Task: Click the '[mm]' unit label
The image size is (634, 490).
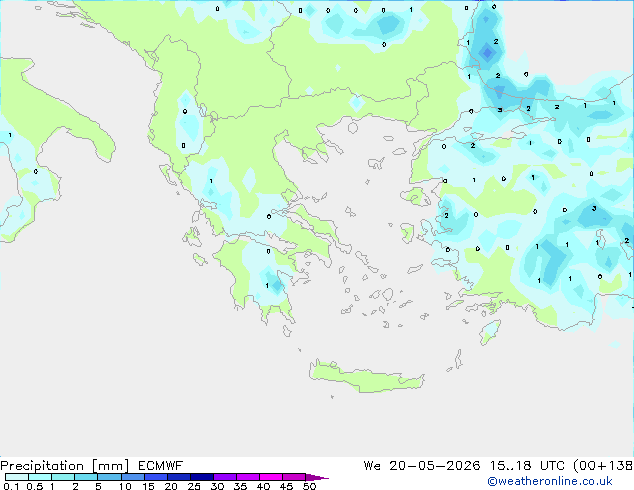Action: click(x=111, y=466)
